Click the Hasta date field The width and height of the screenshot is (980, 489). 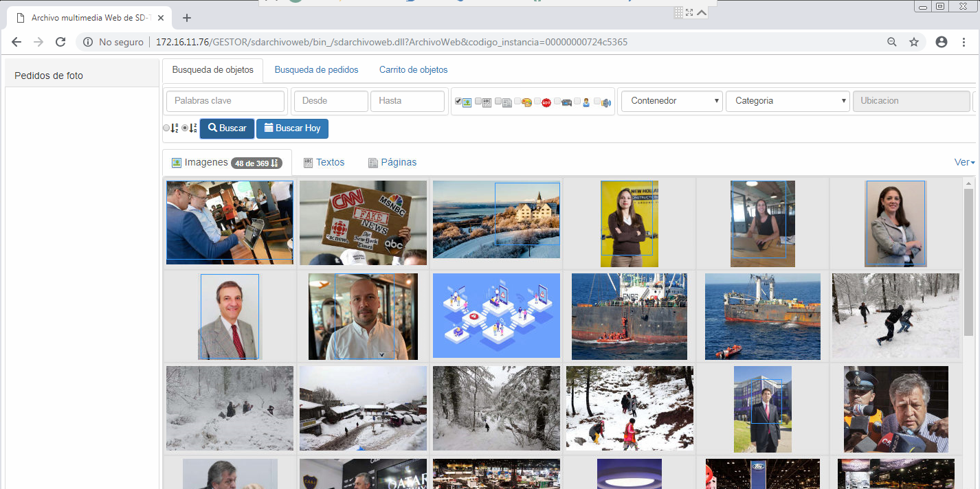(x=408, y=101)
